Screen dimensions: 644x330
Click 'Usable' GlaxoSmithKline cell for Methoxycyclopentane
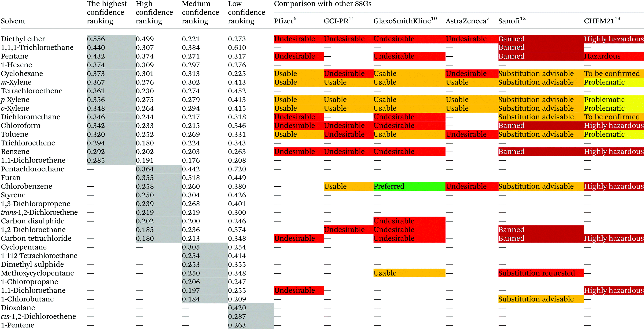click(409, 273)
